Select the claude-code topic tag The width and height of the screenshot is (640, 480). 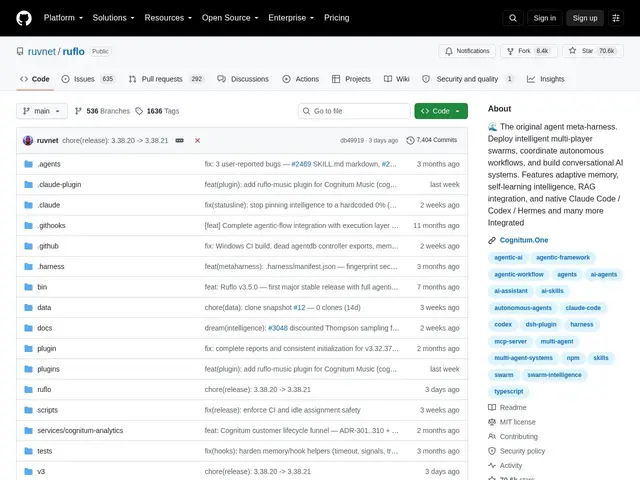click(583, 308)
